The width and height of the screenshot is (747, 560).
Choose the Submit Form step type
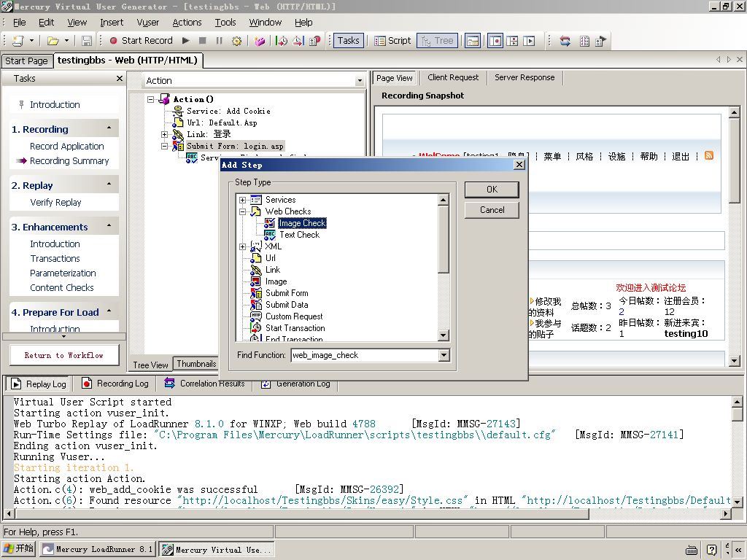(286, 293)
